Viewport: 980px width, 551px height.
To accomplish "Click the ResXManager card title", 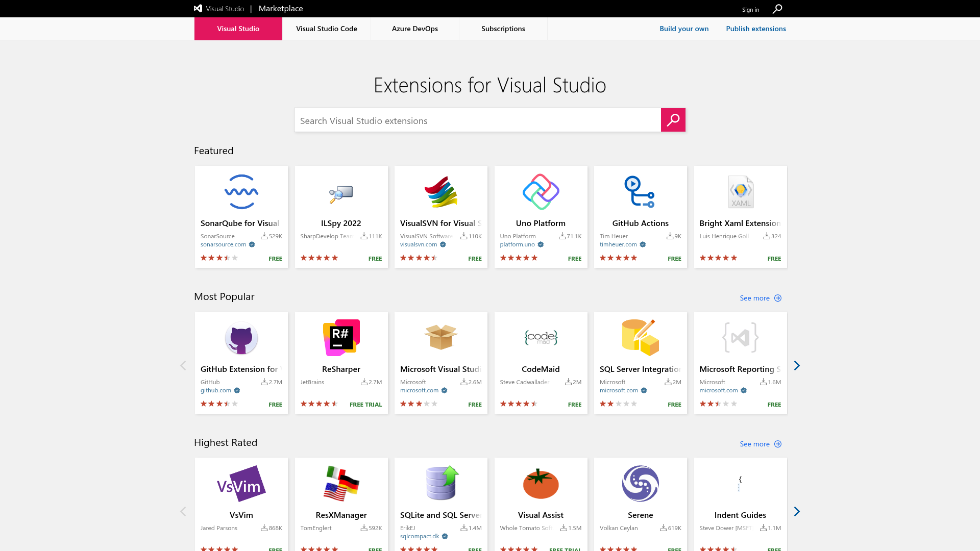I will click(341, 515).
